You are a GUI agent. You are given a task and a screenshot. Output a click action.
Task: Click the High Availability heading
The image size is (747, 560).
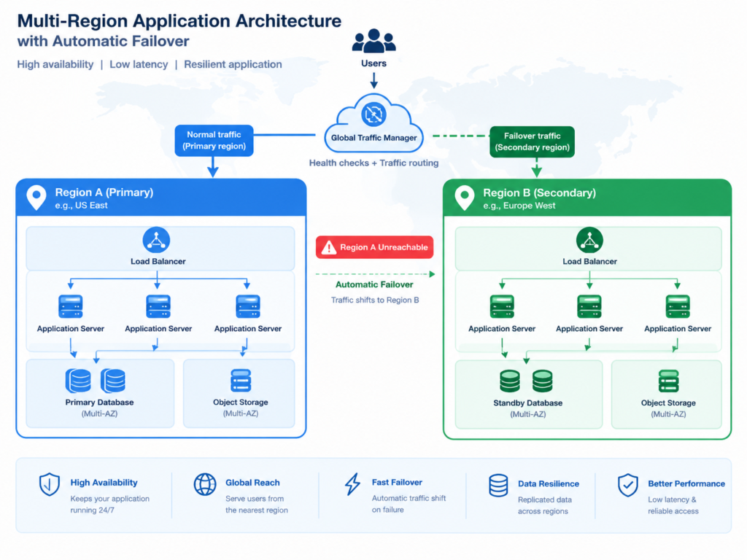(104, 483)
